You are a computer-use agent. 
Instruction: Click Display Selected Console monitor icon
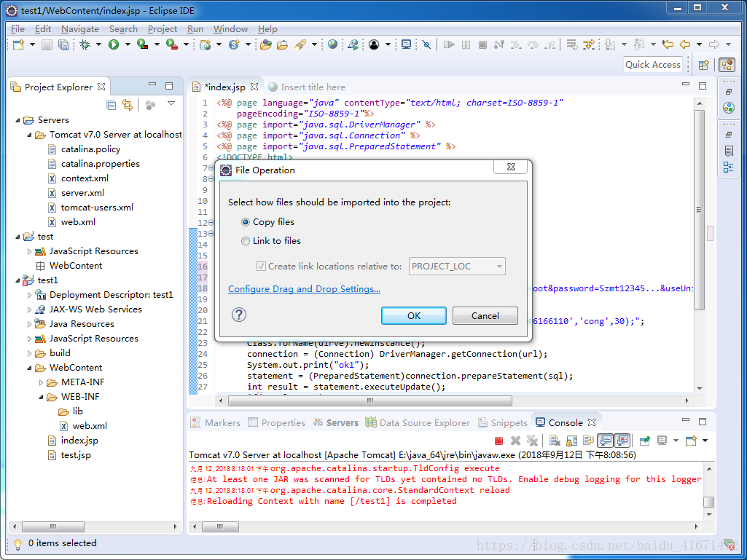click(x=662, y=441)
